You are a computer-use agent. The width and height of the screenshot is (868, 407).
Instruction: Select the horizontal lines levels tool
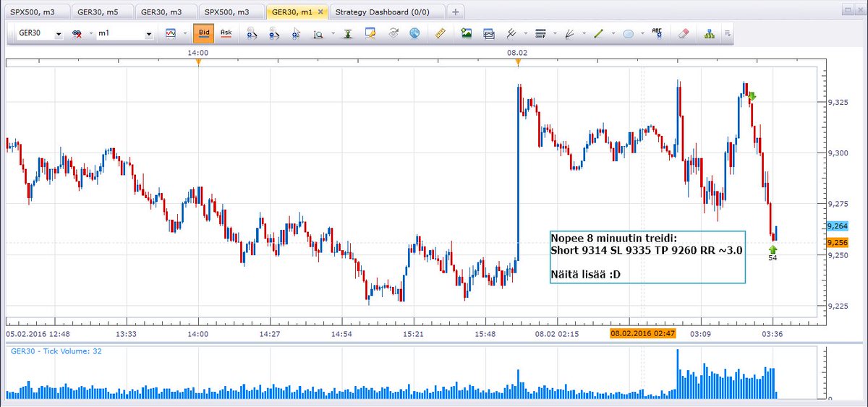[540, 33]
